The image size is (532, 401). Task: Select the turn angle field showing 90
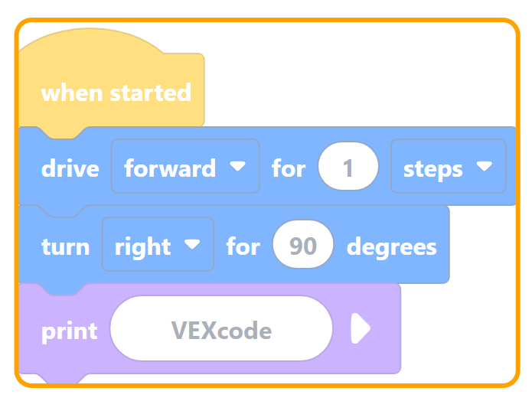tap(303, 246)
